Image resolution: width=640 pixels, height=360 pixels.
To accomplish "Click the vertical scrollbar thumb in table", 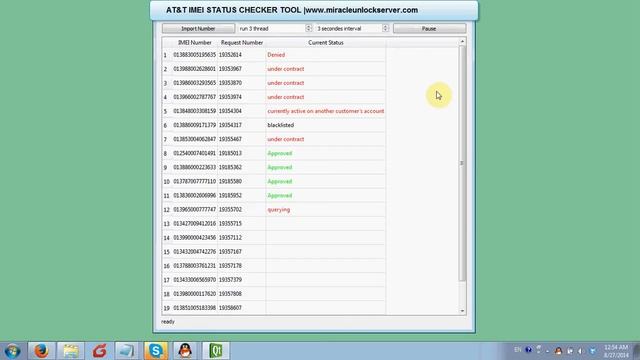I will pyautogui.click(x=462, y=163).
